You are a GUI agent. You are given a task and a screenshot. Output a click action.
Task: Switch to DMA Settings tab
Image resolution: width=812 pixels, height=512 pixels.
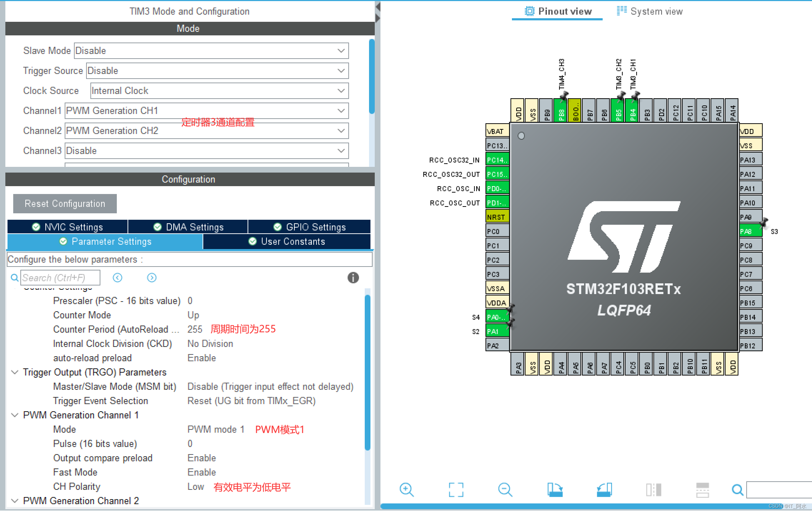click(188, 227)
